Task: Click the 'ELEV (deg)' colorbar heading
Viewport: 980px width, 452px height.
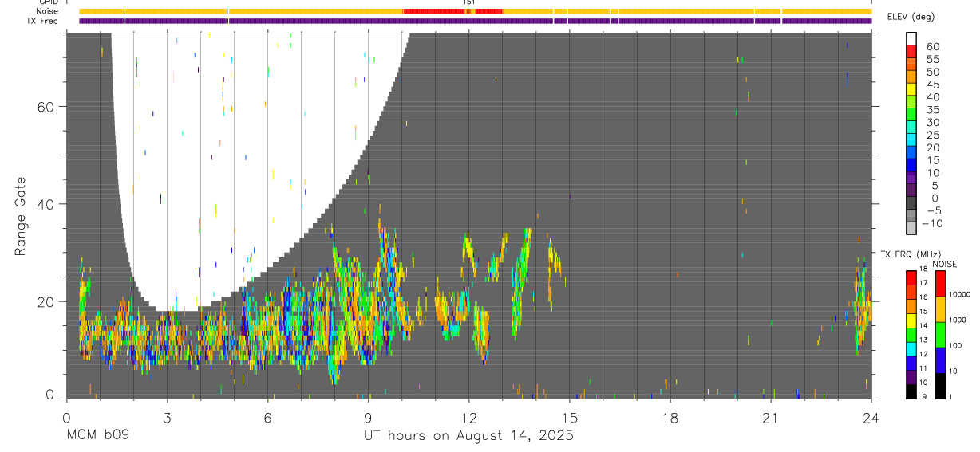Action: [911, 17]
